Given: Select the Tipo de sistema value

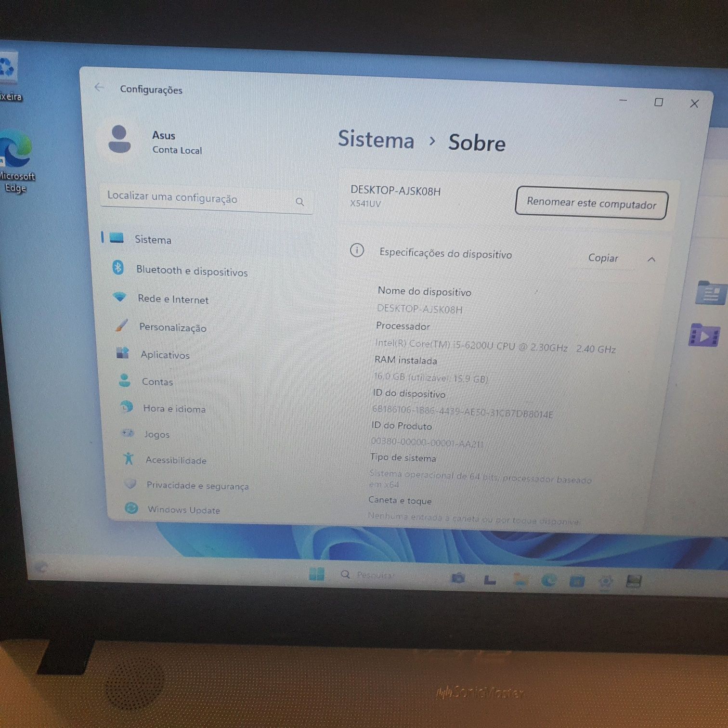Looking at the screenshot, I should tap(480, 479).
